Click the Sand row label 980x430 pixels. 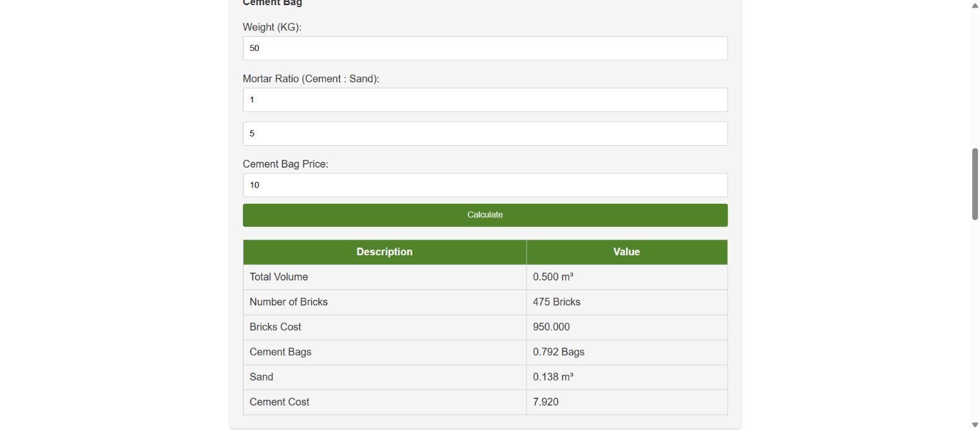(x=262, y=377)
